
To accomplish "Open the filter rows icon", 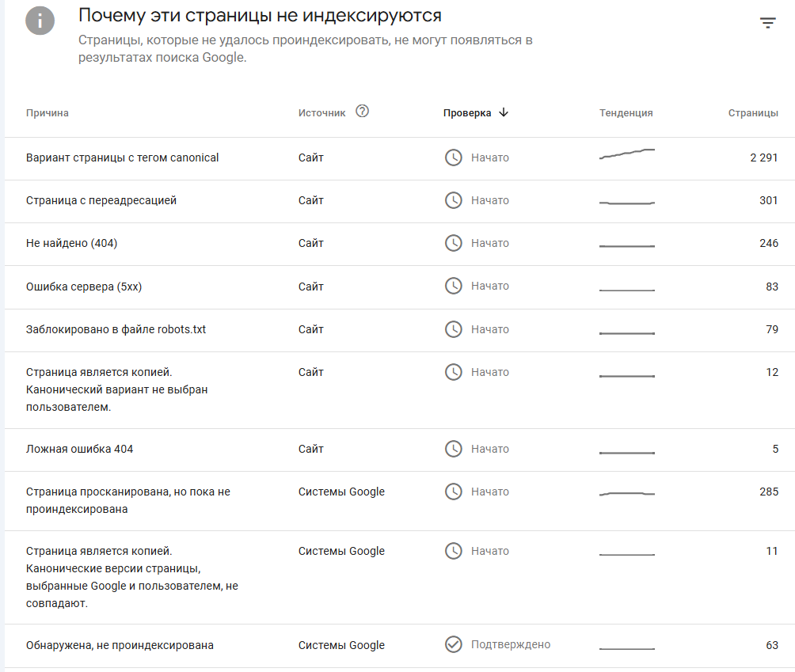I will pyautogui.click(x=767, y=23).
